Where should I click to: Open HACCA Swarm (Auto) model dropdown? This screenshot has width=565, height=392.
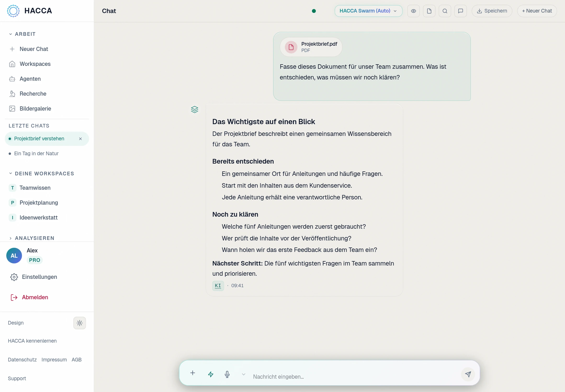pos(368,11)
